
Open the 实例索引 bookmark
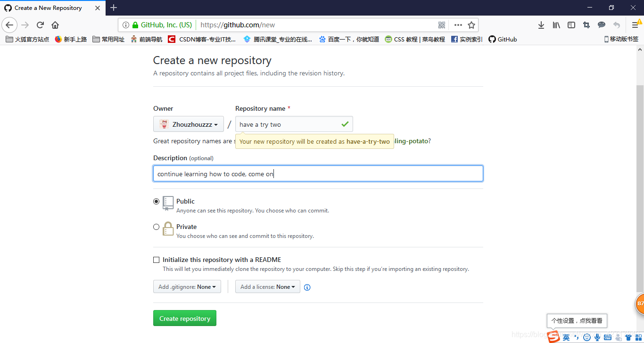(467, 39)
